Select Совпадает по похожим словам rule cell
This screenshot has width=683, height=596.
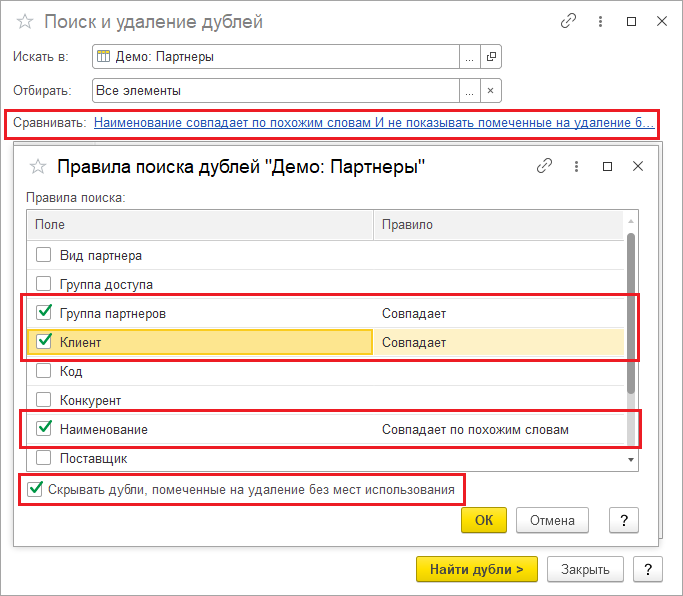[x=475, y=430]
